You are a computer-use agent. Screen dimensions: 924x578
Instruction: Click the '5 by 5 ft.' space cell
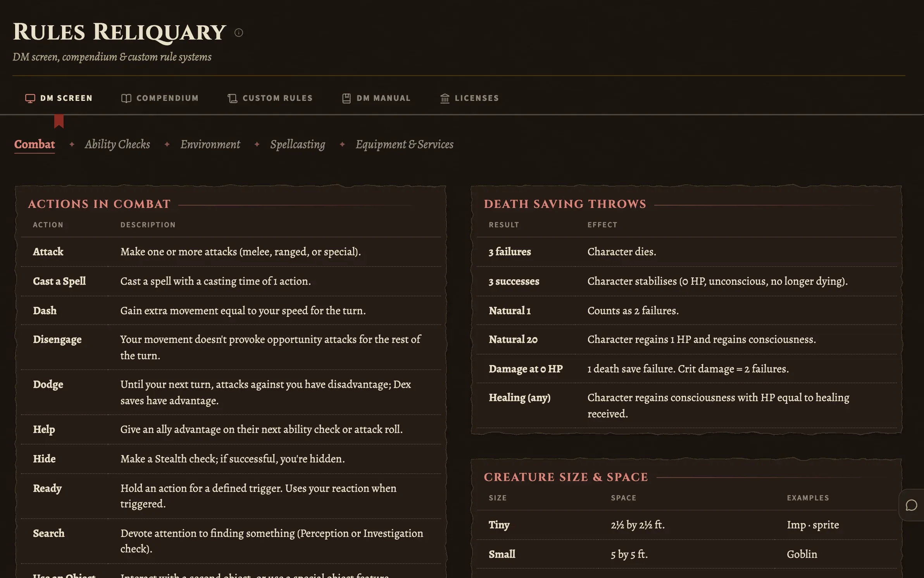(x=629, y=554)
